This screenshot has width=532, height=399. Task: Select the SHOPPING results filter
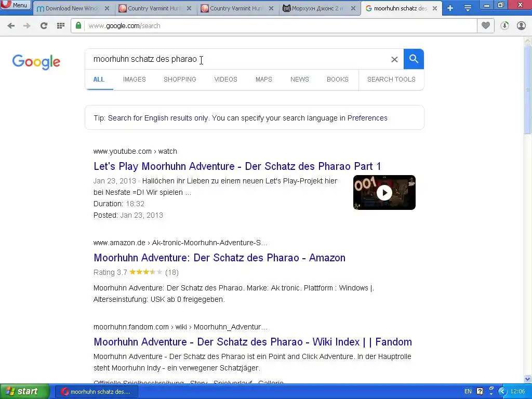180,79
